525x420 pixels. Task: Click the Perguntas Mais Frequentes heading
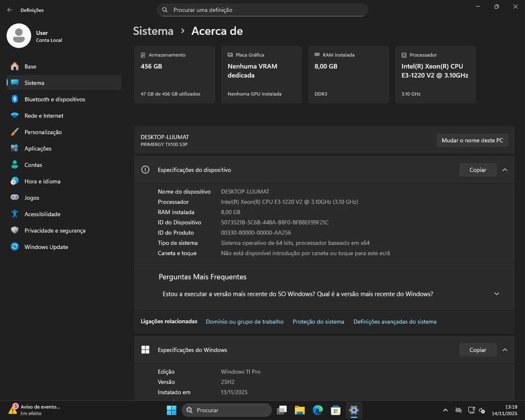pyautogui.click(x=203, y=277)
